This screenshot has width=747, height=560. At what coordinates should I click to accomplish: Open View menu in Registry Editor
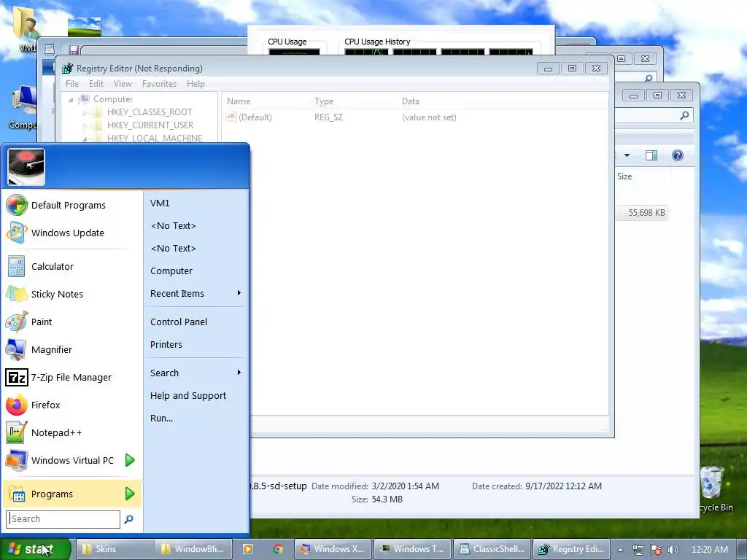point(123,84)
